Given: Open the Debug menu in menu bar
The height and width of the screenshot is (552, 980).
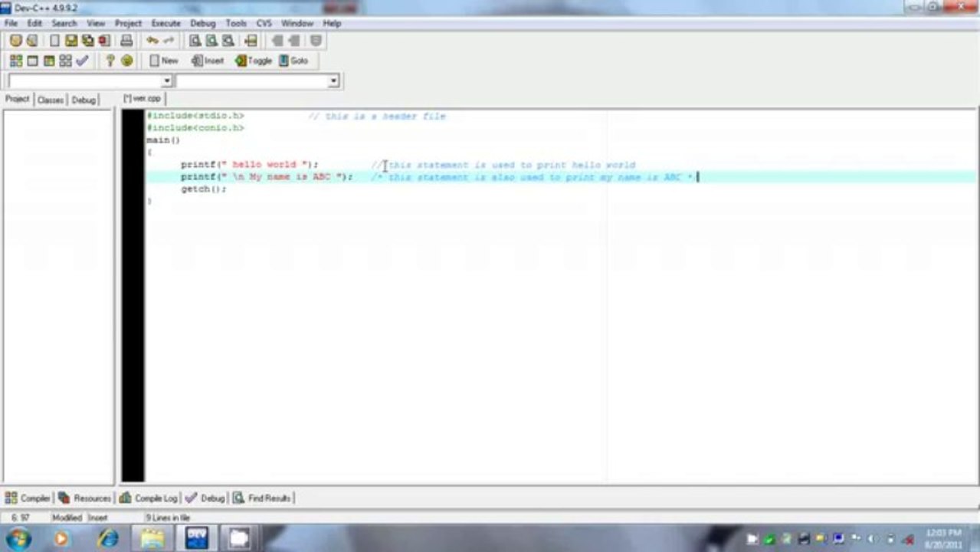Looking at the screenshot, I should click(x=203, y=24).
